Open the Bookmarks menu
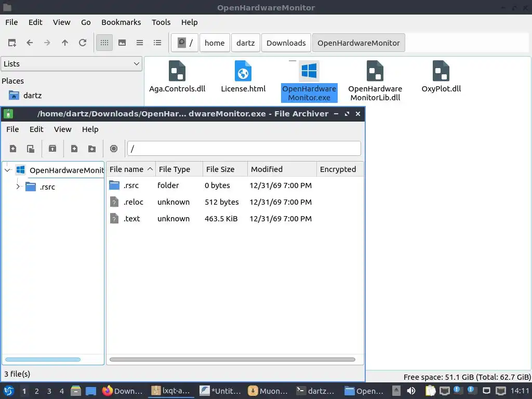The width and height of the screenshot is (532, 399). point(121,22)
